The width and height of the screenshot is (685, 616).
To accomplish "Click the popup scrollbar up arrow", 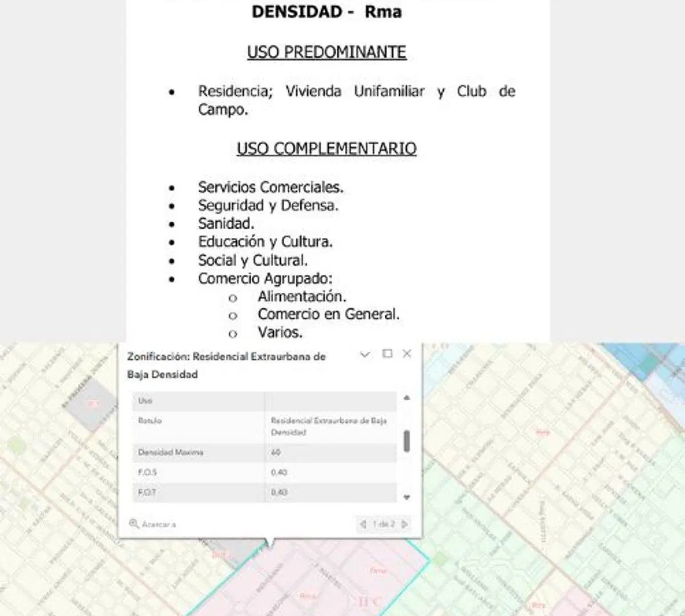I will point(406,398).
